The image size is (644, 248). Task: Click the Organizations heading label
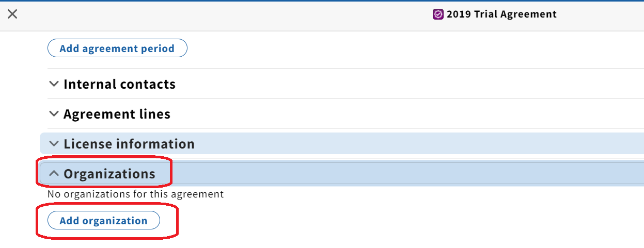tap(109, 174)
